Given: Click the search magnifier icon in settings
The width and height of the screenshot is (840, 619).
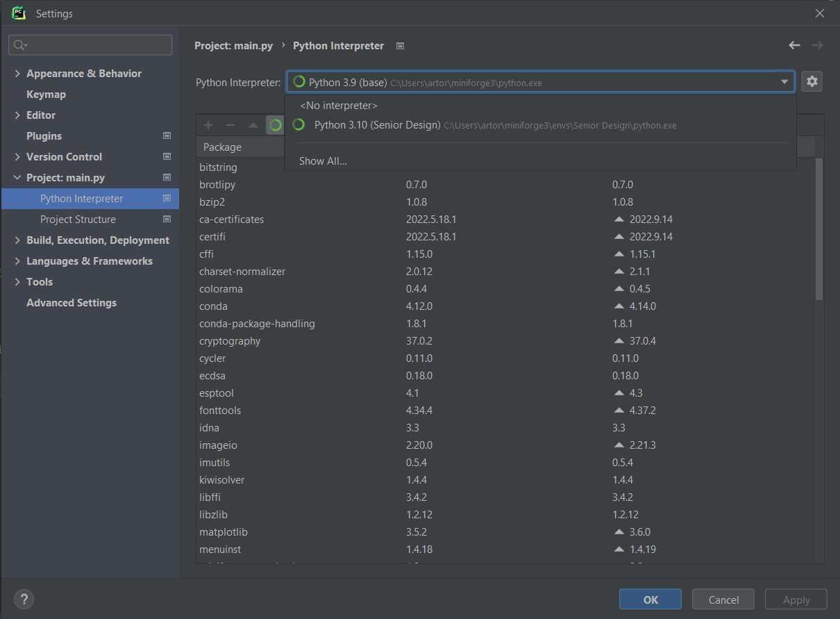Looking at the screenshot, I should click(19, 45).
